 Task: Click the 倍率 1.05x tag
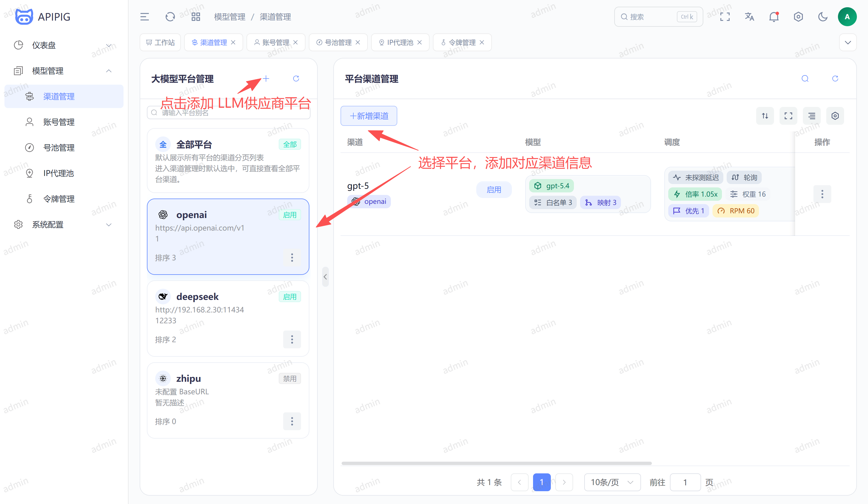(x=695, y=194)
